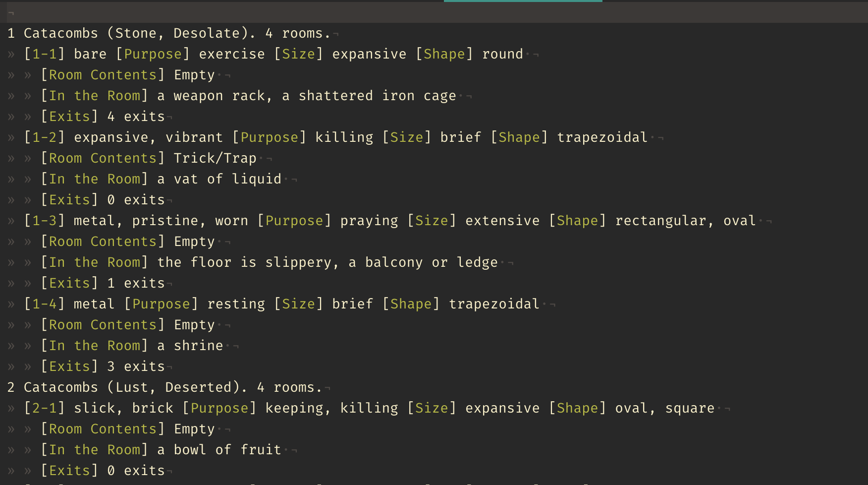Click the [Size] tag on the 1-4 line
Screen dimensions: 868x485
[299, 304]
